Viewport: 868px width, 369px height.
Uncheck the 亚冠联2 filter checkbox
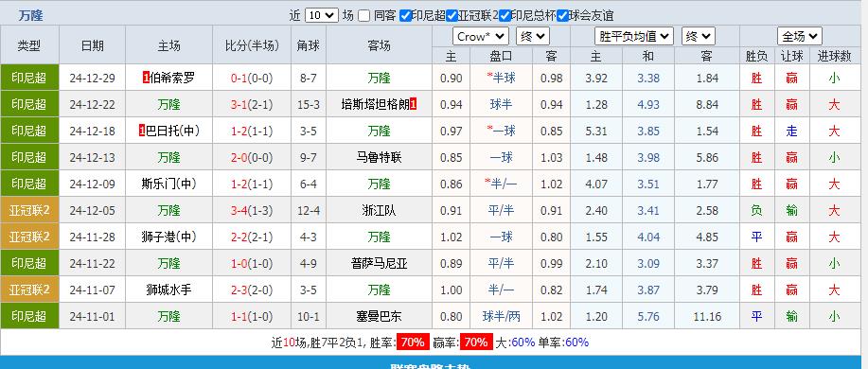[452, 15]
